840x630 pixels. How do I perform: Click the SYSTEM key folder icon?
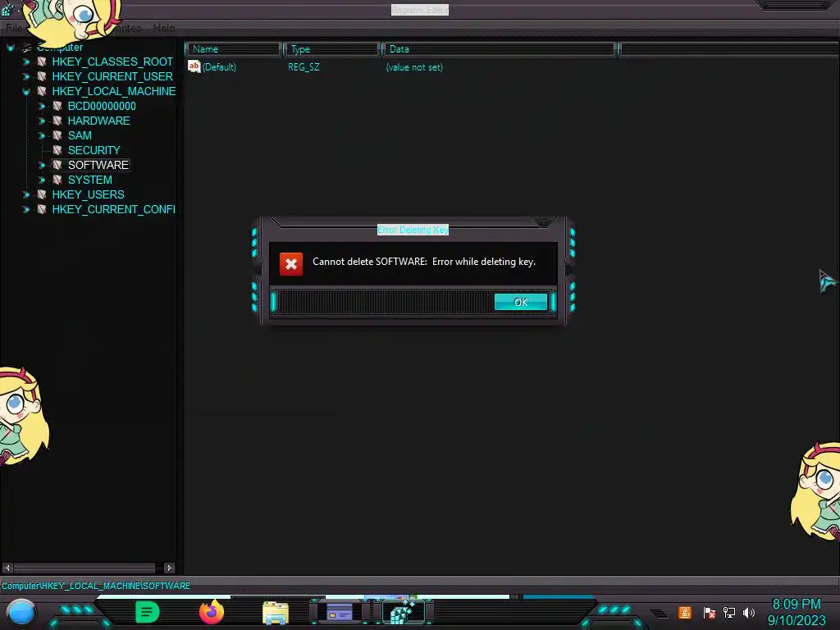coord(57,180)
